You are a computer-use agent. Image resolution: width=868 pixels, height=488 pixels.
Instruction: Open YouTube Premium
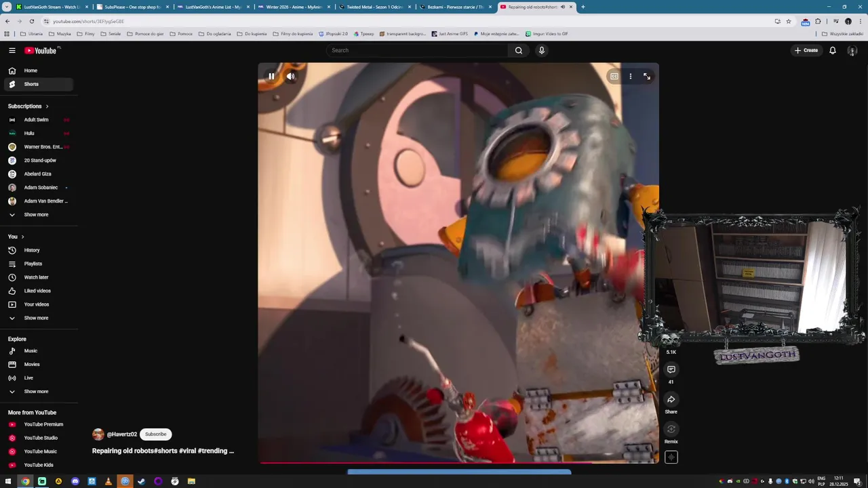(39, 424)
